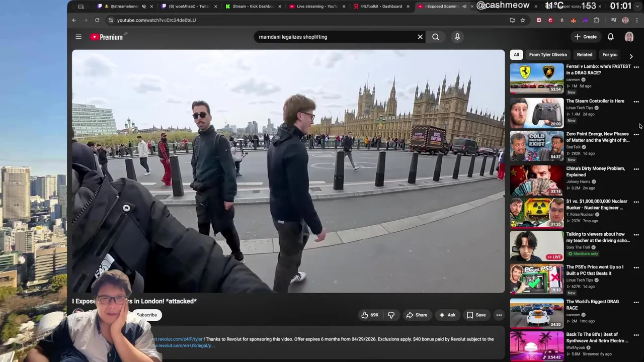
Task: Visit the carwow channel under Ferrari video
Action: click(x=573, y=79)
